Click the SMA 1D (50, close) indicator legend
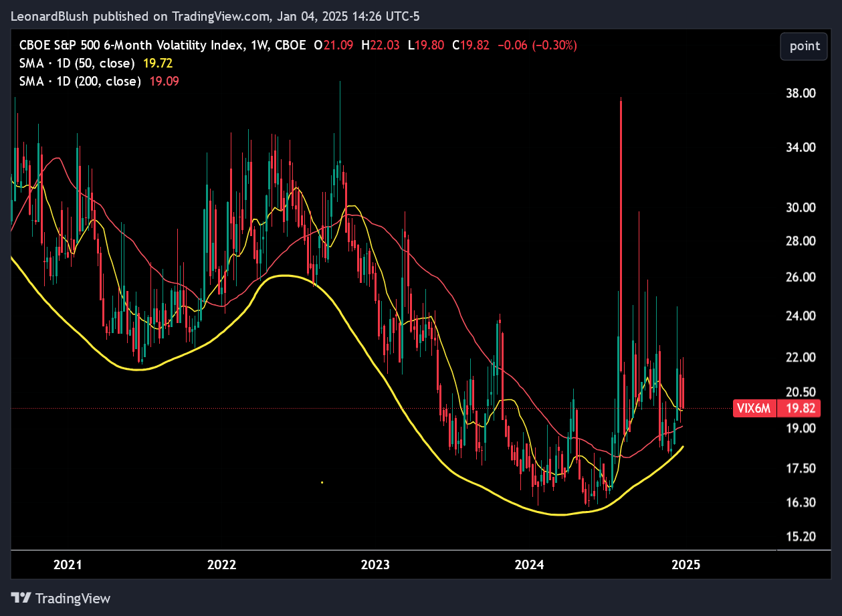 [76, 63]
